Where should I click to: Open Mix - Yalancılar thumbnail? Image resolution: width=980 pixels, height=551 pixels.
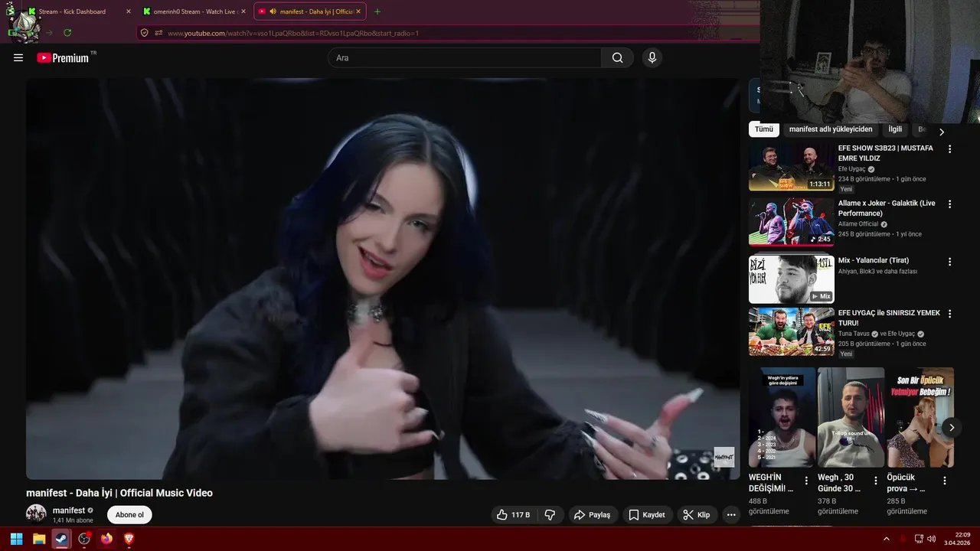tap(791, 279)
